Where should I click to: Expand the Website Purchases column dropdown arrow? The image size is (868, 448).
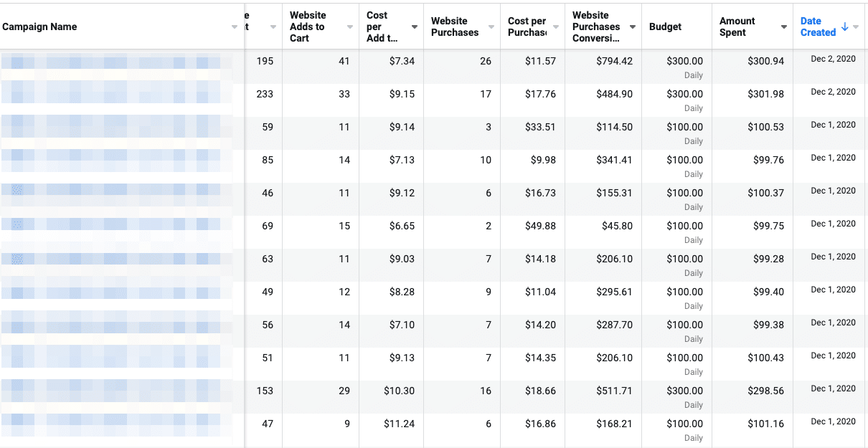pyautogui.click(x=491, y=27)
